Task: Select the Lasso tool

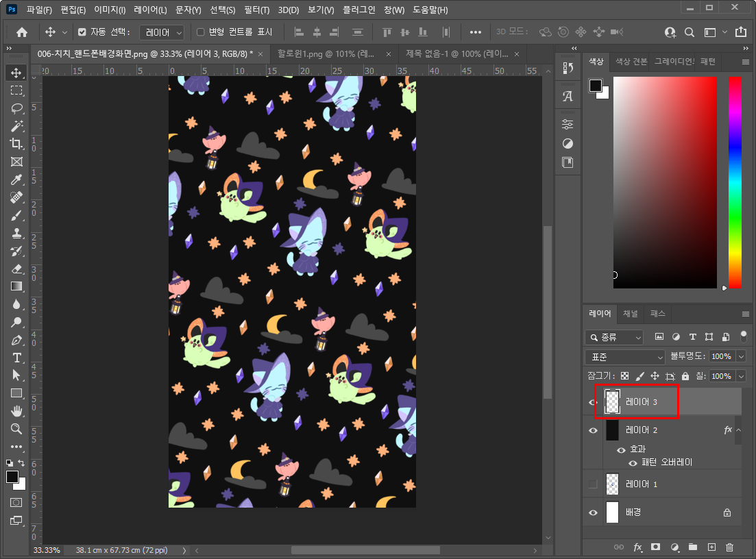Action: 16,108
